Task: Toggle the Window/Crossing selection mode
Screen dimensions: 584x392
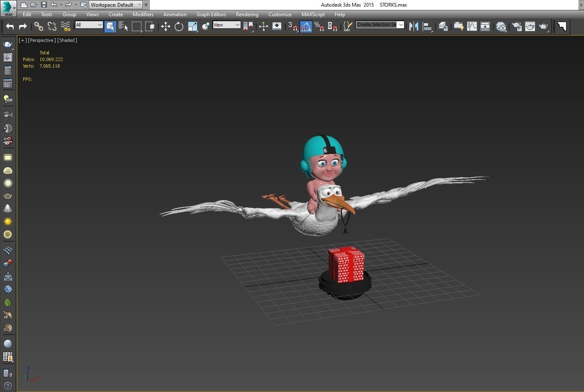Action: click(x=150, y=27)
